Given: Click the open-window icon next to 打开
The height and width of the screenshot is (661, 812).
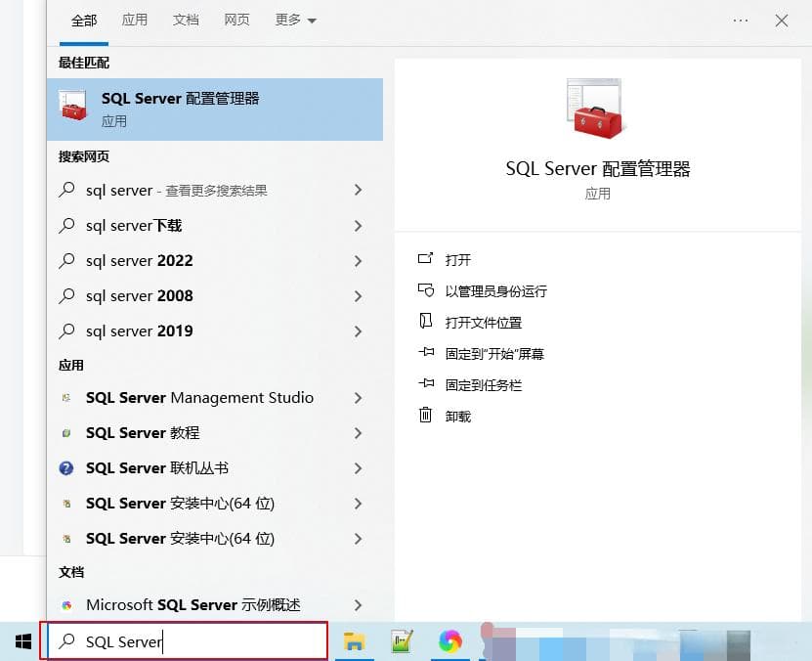Looking at the screenshot, I should click(425, 258).
